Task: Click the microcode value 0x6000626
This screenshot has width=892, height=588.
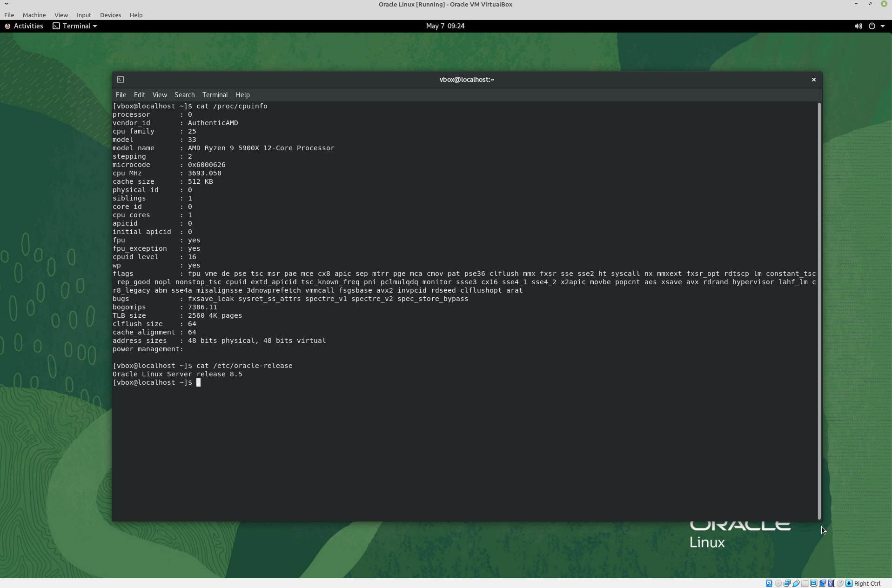Action: (x=207, y=165)
